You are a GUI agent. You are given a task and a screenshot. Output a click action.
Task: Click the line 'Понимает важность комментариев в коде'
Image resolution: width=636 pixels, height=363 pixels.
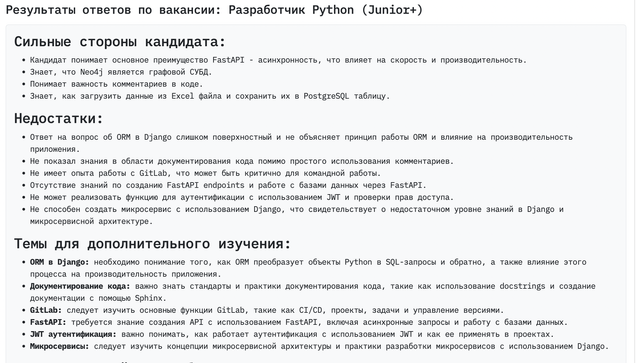point(116,84)
